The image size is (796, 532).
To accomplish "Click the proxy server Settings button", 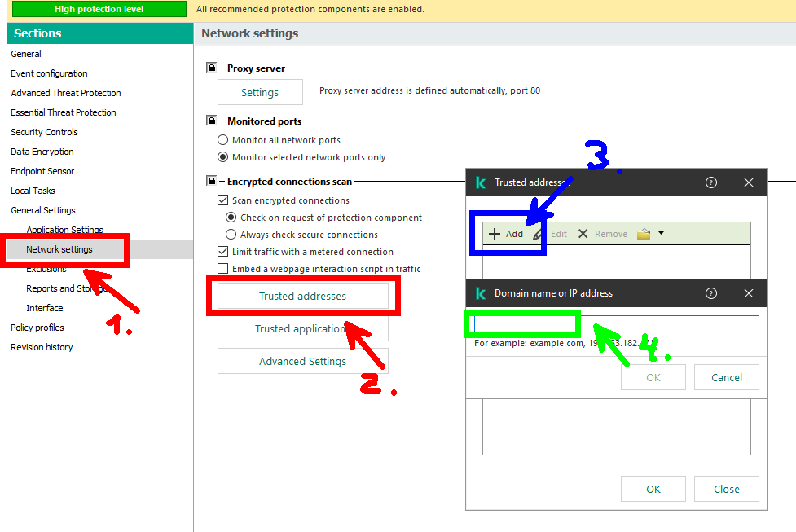I will click(260, 92).
